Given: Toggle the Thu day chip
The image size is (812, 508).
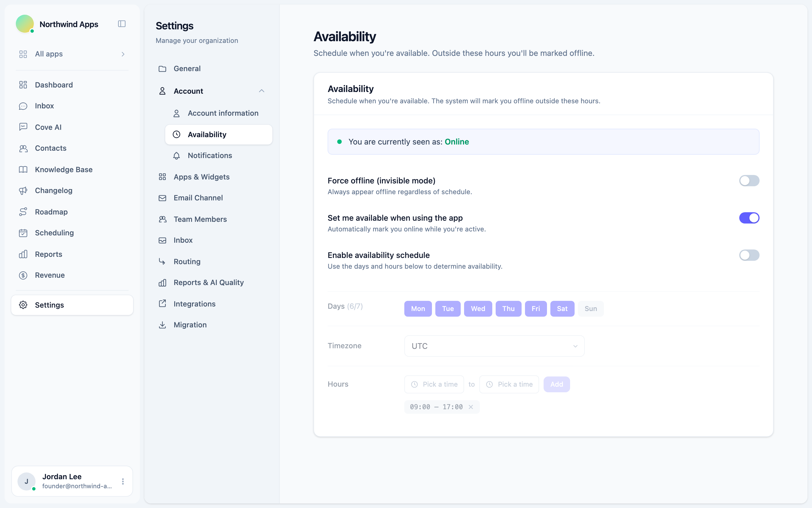Looking at the screenshot, I should click(508, 308).
